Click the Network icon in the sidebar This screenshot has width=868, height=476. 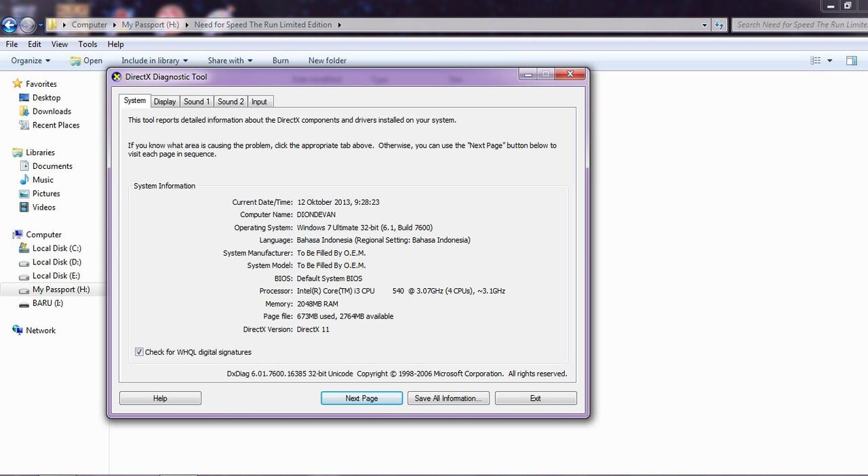click(18, 330)
